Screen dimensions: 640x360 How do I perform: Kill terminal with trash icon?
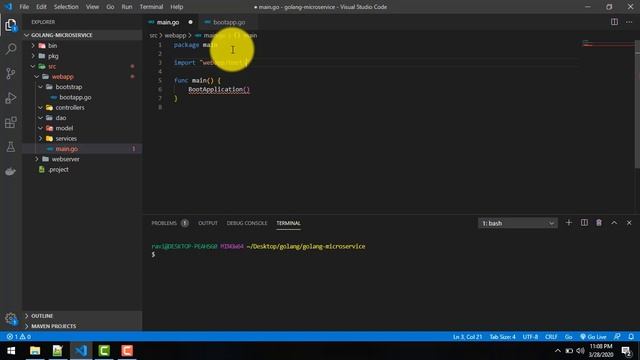coord(599,223)
